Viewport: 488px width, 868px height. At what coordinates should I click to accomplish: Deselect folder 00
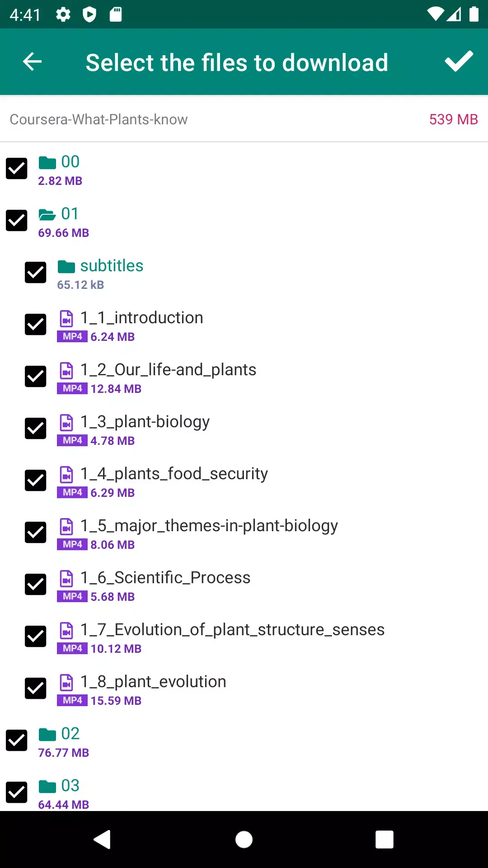tap(17, 169)
